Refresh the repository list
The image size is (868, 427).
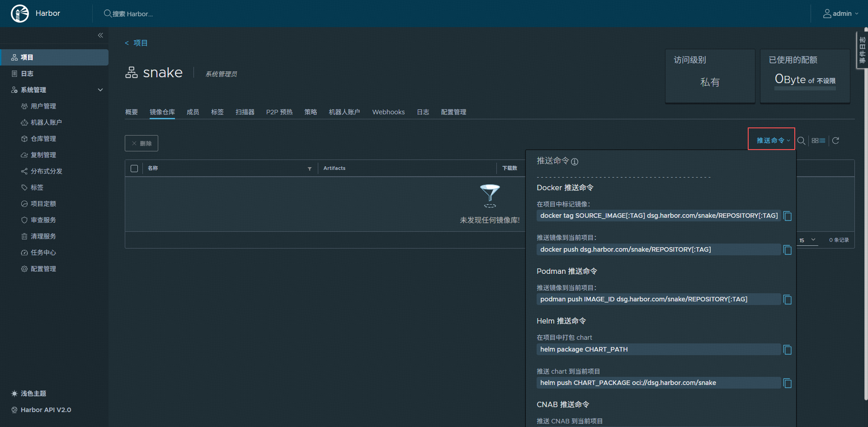835,141
